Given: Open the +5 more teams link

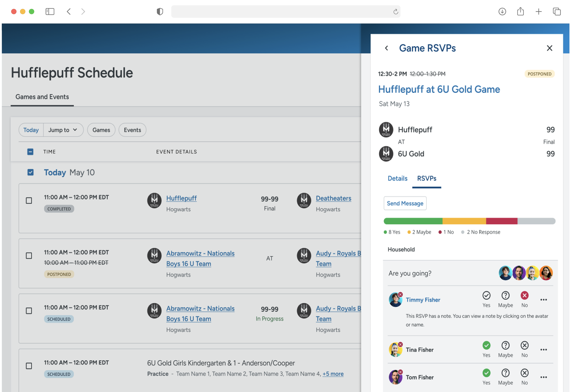Looking at the screenshot, I should click(x=333, y=374).
